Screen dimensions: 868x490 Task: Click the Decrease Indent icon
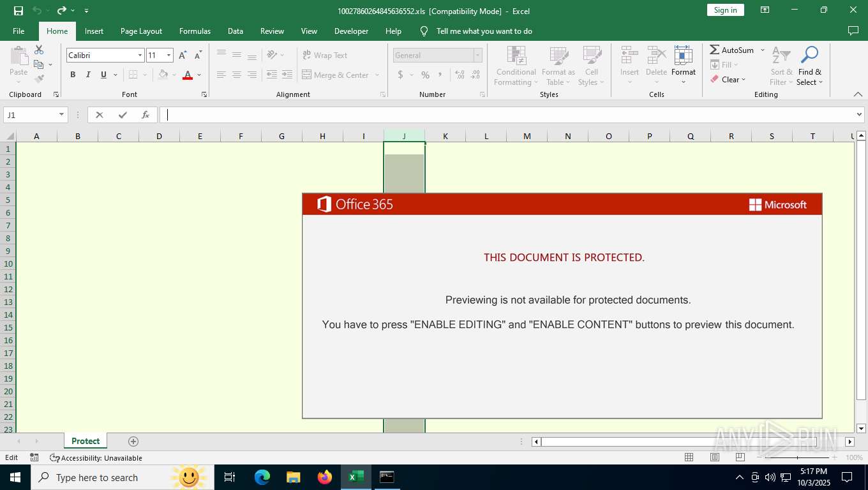tap(272, 75)
